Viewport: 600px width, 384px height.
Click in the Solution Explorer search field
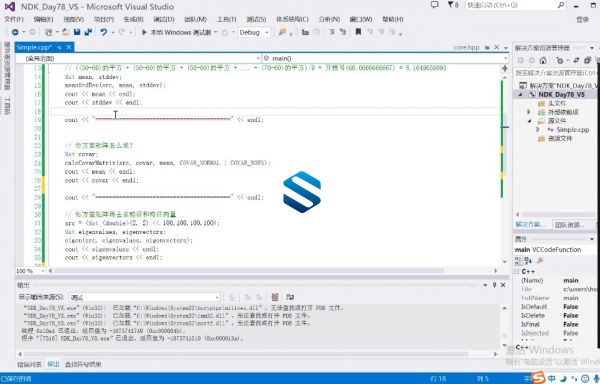(x=555, y=72)
